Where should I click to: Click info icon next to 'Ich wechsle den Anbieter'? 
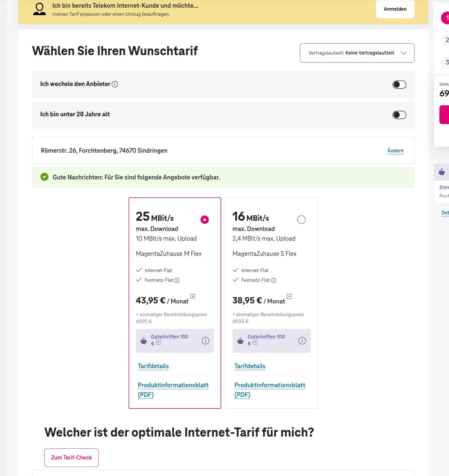(115, 84)
